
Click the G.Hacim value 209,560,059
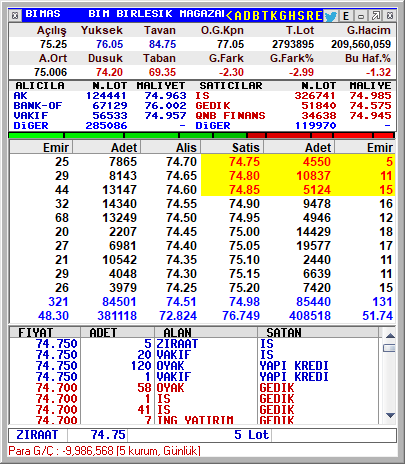pos(361,44)
